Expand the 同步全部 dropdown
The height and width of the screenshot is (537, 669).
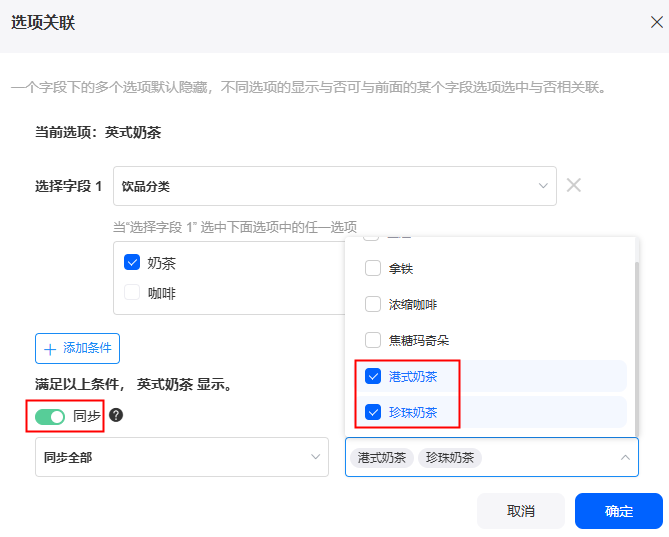tap(182, 457)
